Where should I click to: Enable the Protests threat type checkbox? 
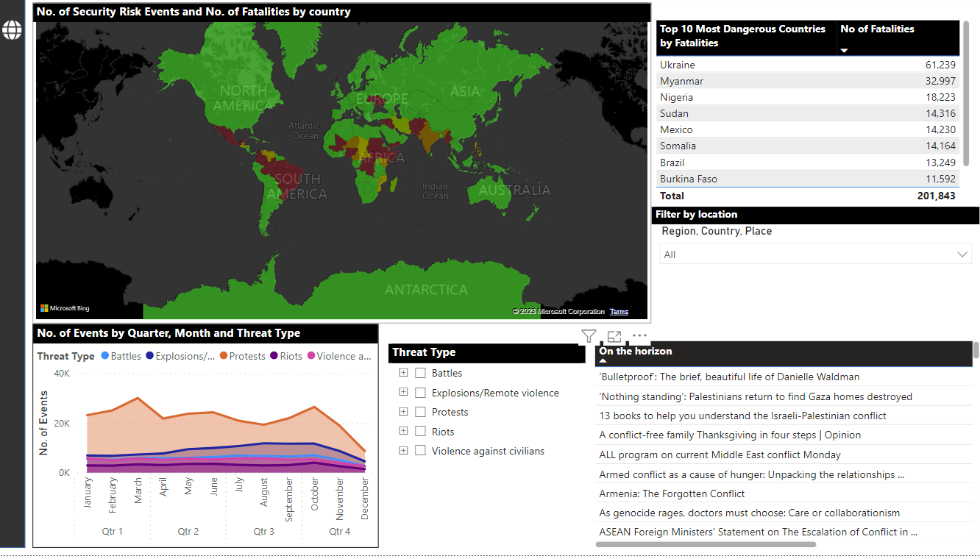click(x=421, y=412)
